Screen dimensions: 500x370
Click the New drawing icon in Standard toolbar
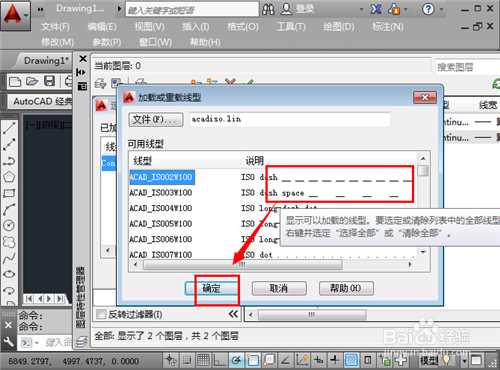click(15, 81)
